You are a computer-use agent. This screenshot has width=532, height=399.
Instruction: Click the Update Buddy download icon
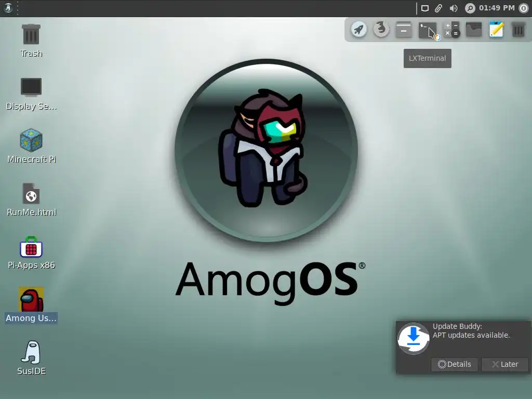click(413, 338)
